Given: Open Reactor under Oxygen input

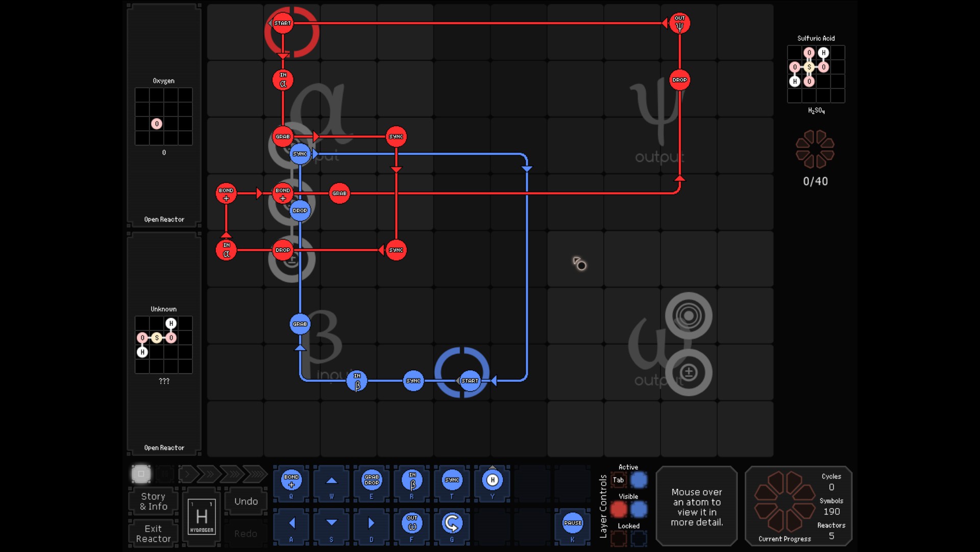Looking at the screenshot, I should coord(164,220).
